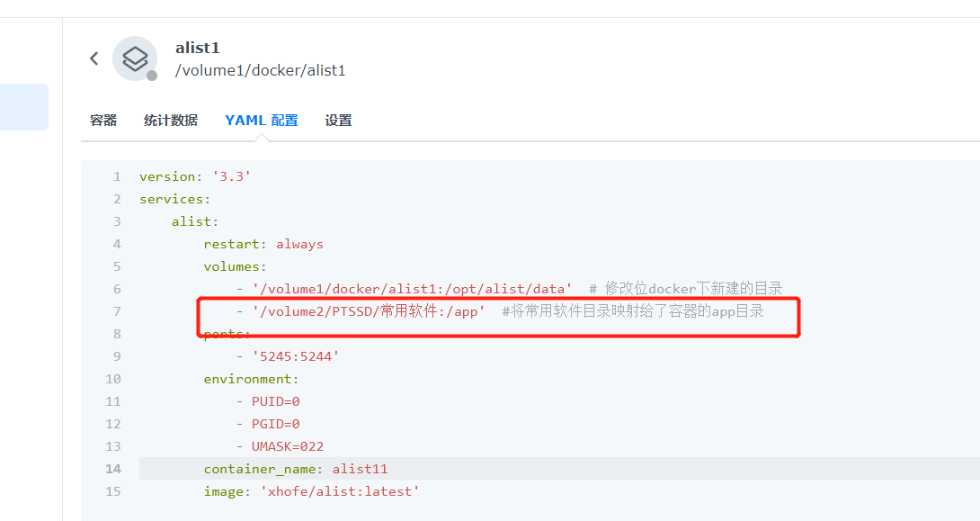Click the highlighted sidebar item on the left

click(23, 107)
